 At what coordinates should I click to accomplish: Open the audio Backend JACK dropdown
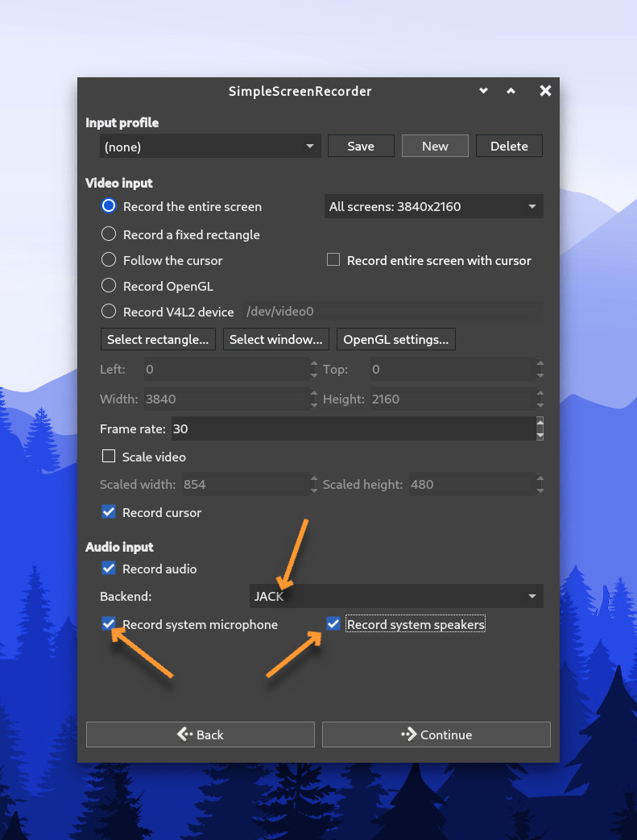pyautogui.click(x=395, y=597)
